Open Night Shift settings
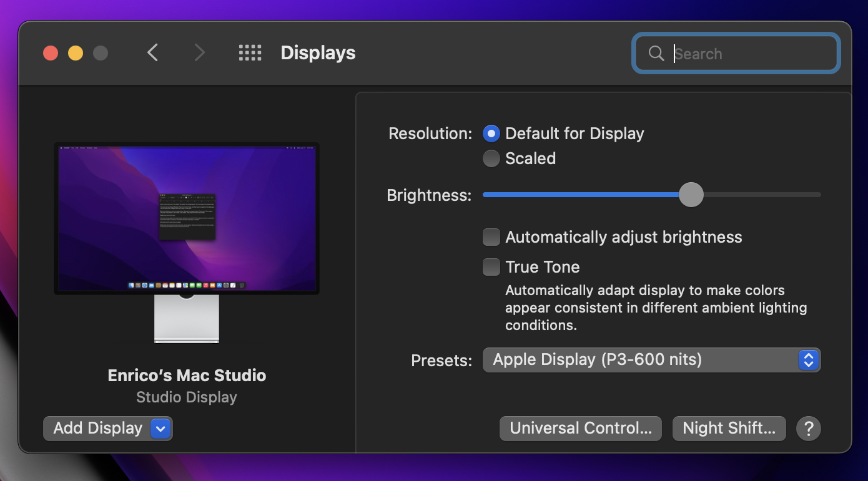 point(729,429)
